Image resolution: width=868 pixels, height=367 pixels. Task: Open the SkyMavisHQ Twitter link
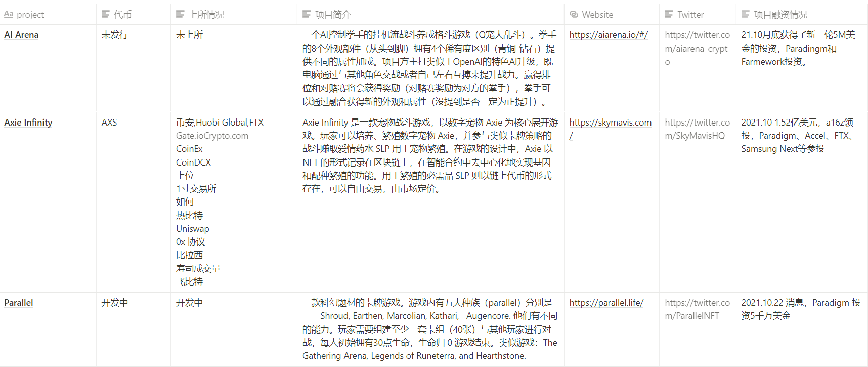pos(698,129)
